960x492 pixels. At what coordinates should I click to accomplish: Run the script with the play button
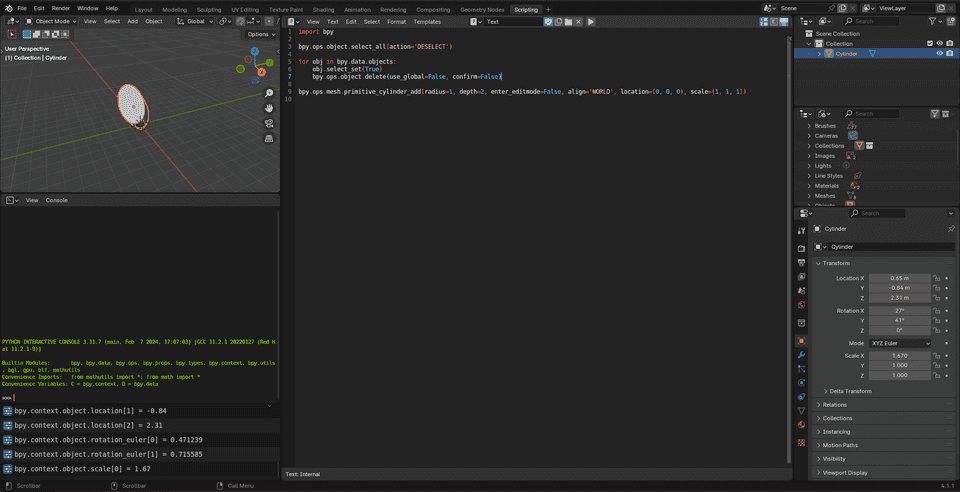pos(591,21)
